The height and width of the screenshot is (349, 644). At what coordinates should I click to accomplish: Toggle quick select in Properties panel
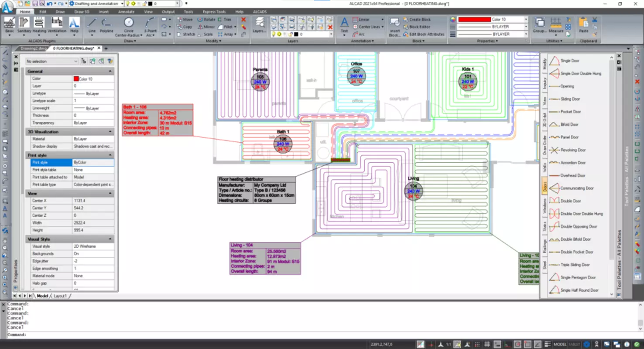(x=110, y=62)
